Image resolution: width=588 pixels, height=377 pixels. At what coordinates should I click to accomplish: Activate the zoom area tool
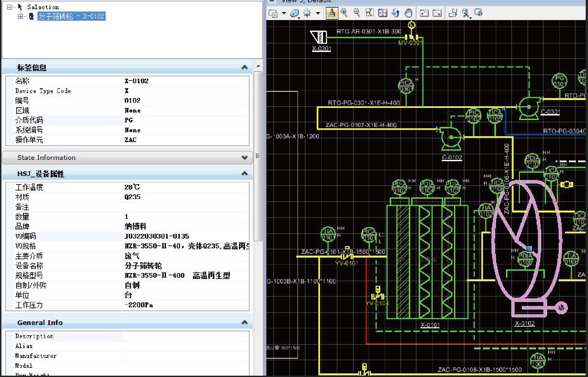pos(370,13)
